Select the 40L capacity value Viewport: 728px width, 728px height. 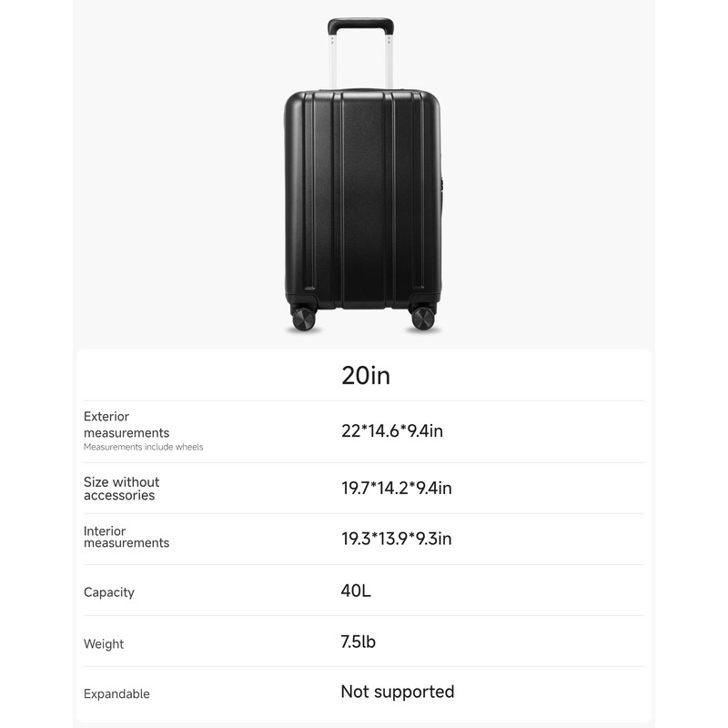(356, 591)
